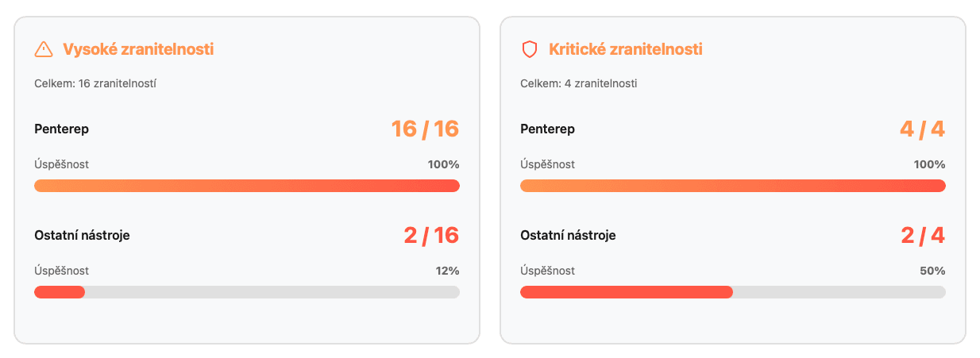Click Ostatní nástroje label in high card

(82, 235)
